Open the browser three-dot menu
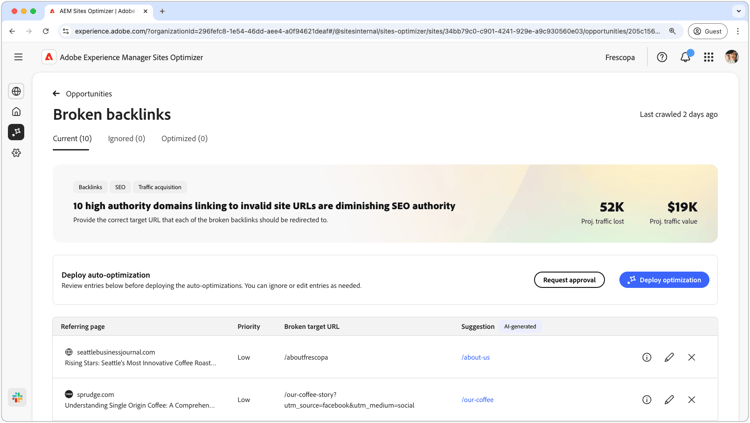 click(738, 31)
